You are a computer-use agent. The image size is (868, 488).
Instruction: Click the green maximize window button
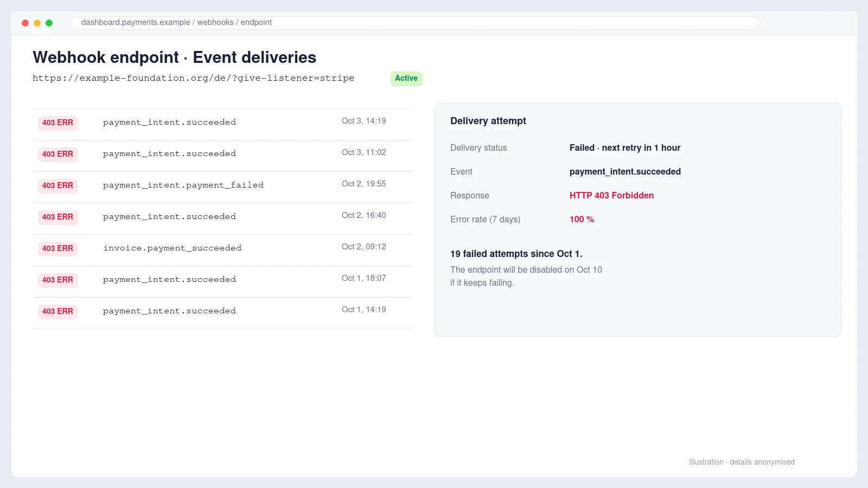pos(49,23)
